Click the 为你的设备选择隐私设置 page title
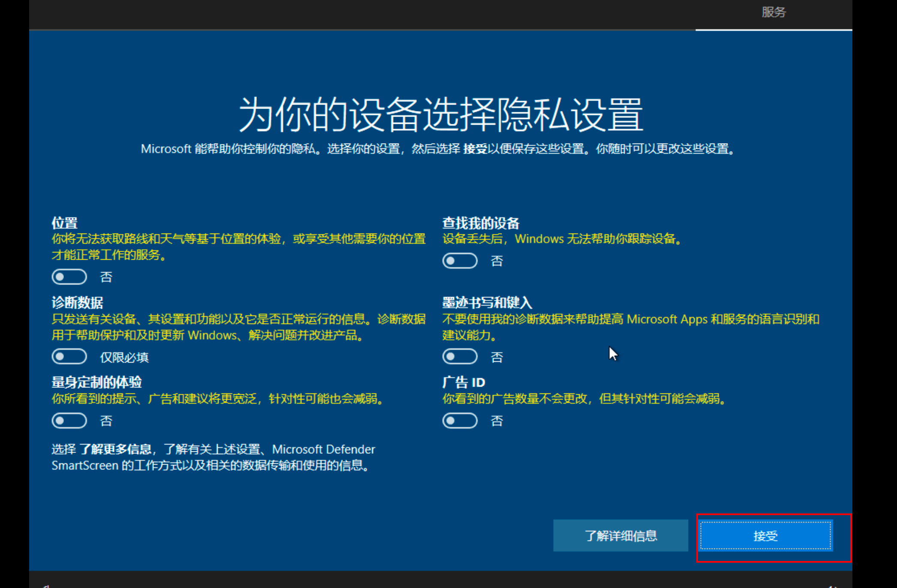Viewport: 897px width, 588px height. click(x=440, y=115)
